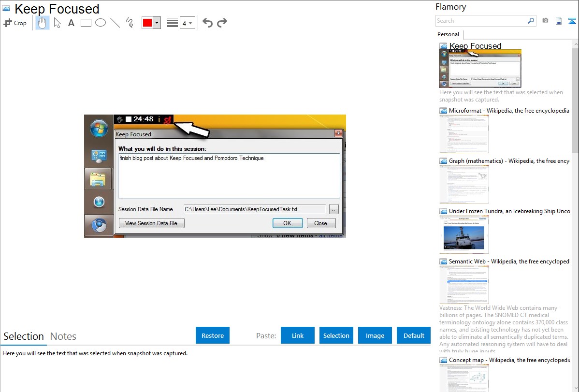Open the Semantic Web snapshot thumbnail
Image resolution: width=579 pixels, height=392 pixels.
464,285
